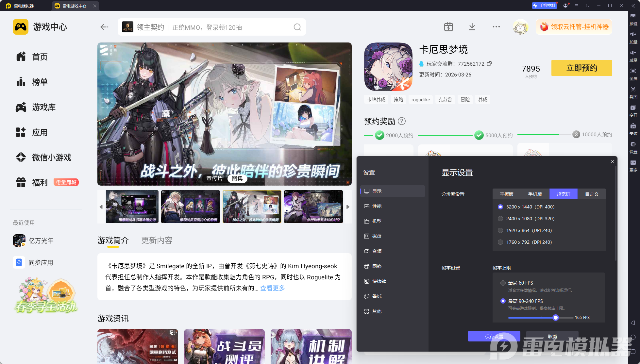Switch to the 手机版 resolution tab
Image resolution: width=640 pixels, height=364 pixels.
click(x=535, y=194)
